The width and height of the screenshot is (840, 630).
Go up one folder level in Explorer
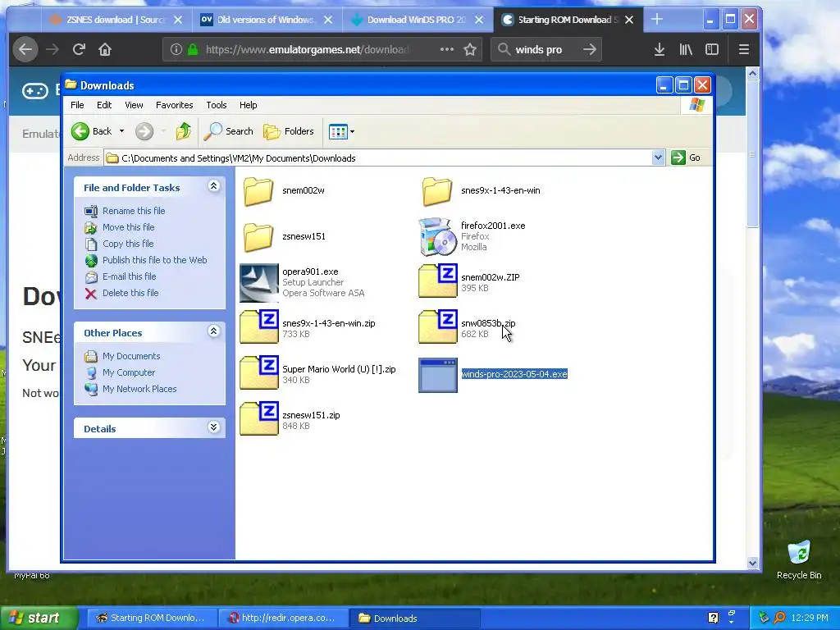[x=183, y=131]
